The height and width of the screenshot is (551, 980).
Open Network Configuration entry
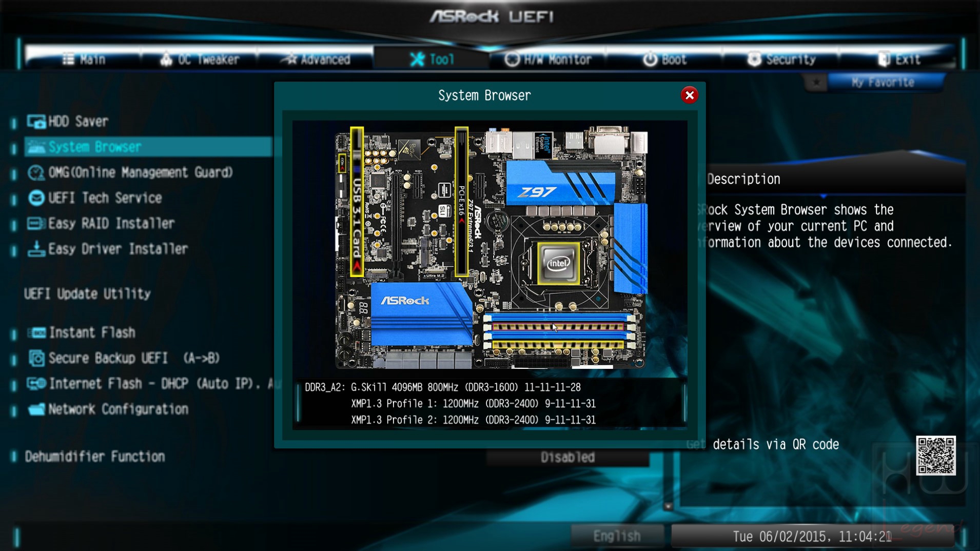pos(119,409)
